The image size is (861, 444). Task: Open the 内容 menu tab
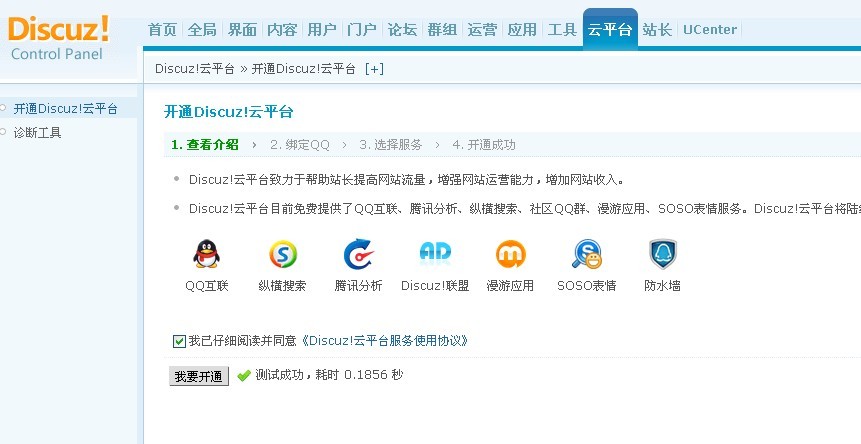(x=282, y=30)
